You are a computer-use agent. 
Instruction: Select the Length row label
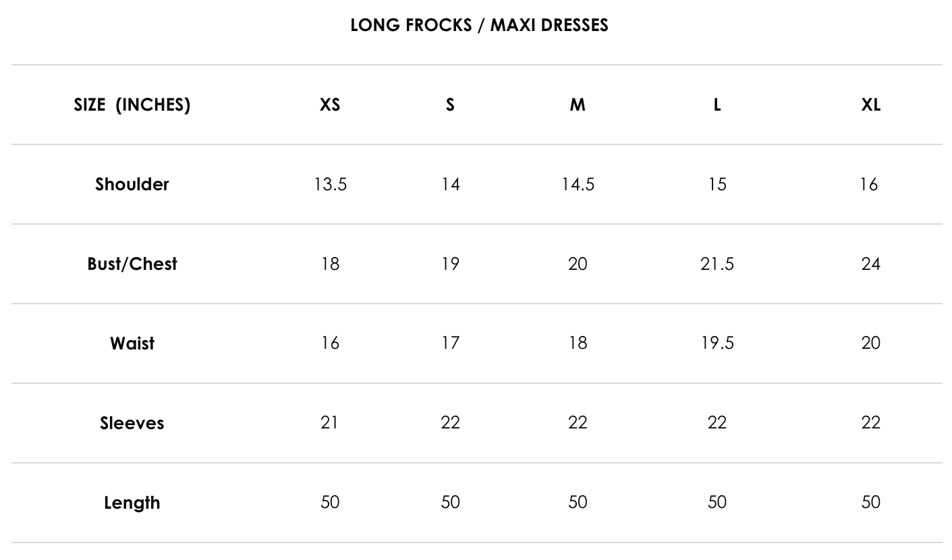[132, 503]
